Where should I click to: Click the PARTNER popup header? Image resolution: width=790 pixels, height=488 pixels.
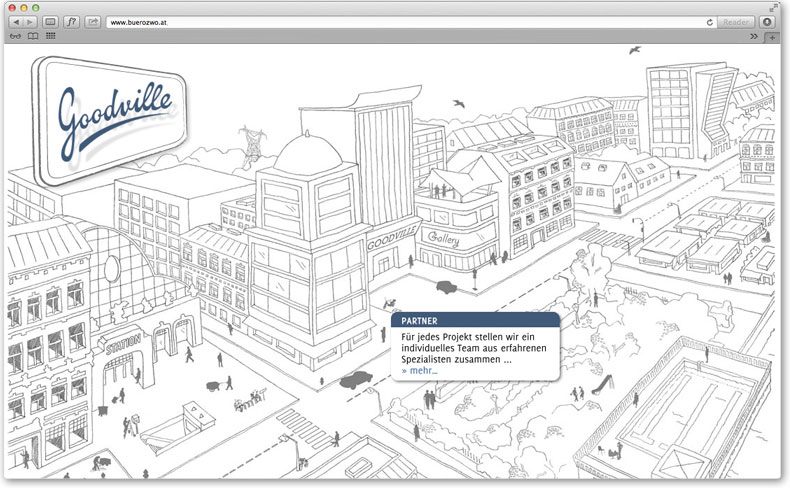(475, 320)
